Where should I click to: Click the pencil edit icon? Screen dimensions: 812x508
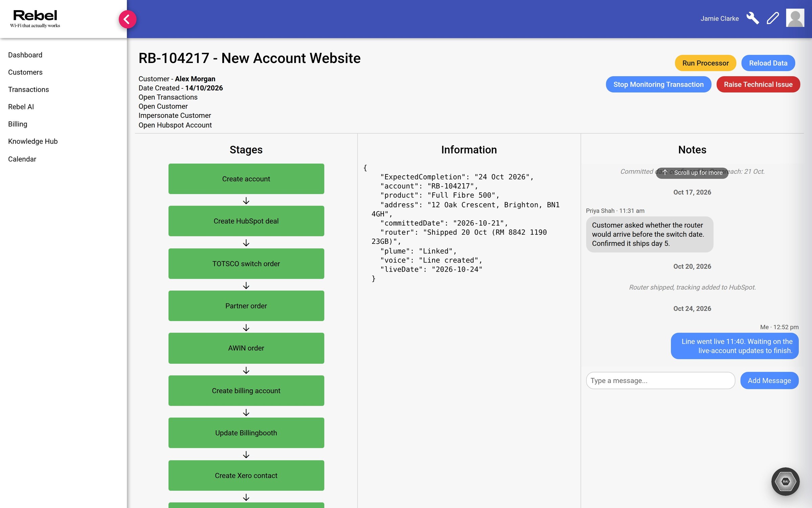click(x=773, y=18)
